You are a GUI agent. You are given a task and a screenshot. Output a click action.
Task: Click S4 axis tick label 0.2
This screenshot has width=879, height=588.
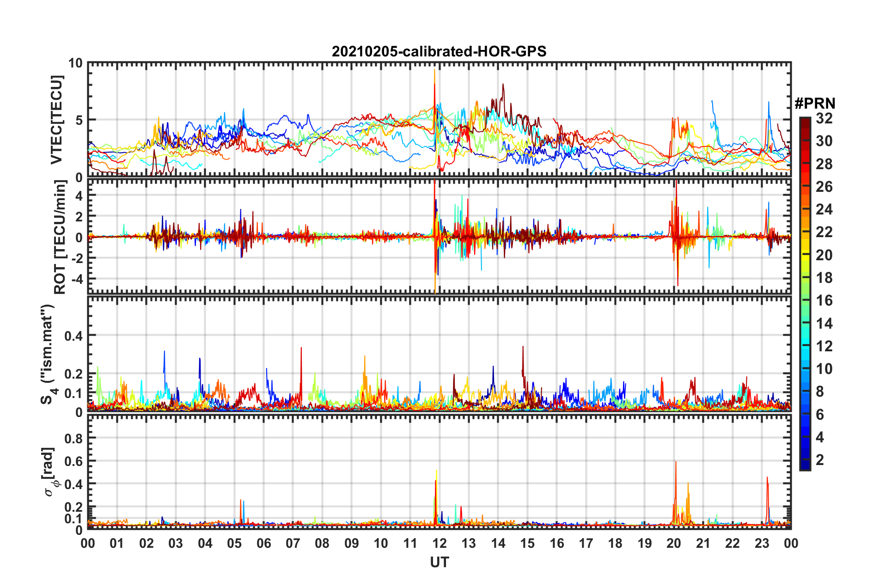coord(74,374)
